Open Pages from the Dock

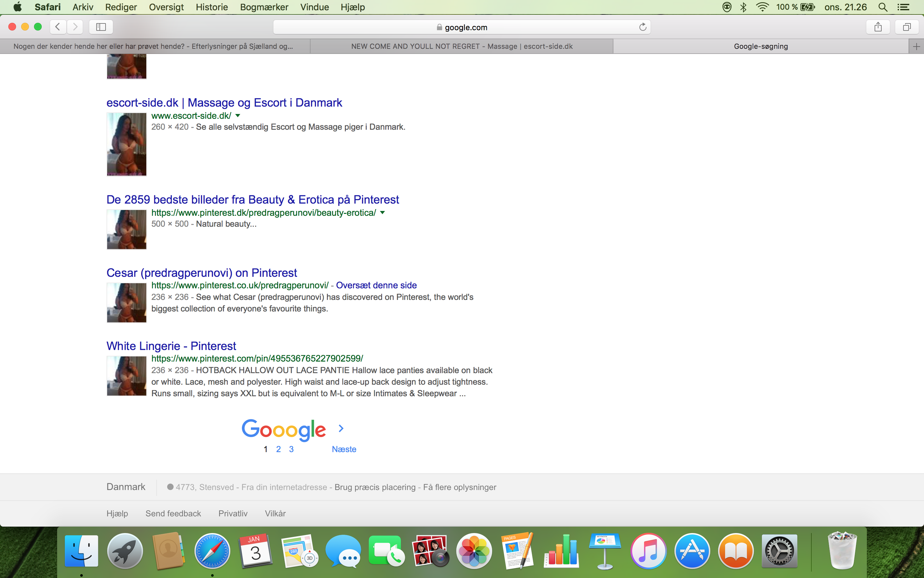(518, 551)
